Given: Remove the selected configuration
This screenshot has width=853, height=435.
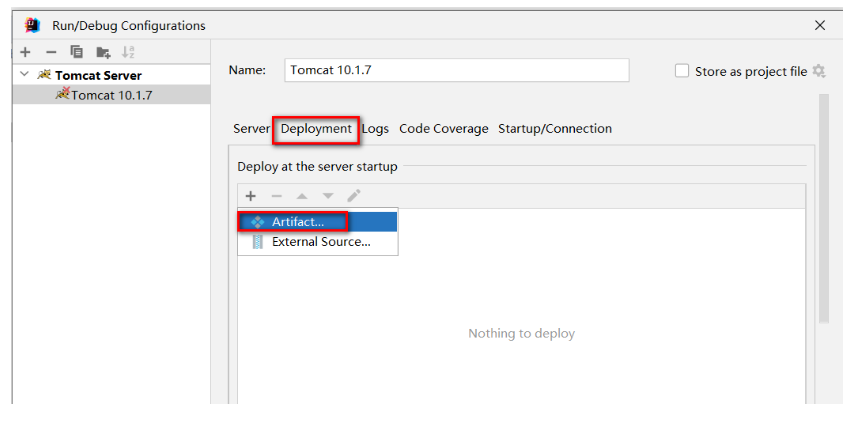Looking at the screenshot, I should (51, 52).
